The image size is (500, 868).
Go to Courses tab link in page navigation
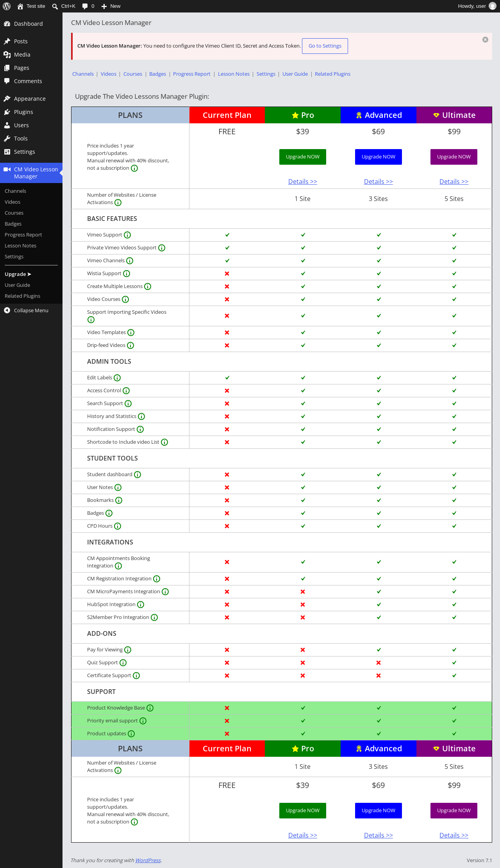(133, 74)
